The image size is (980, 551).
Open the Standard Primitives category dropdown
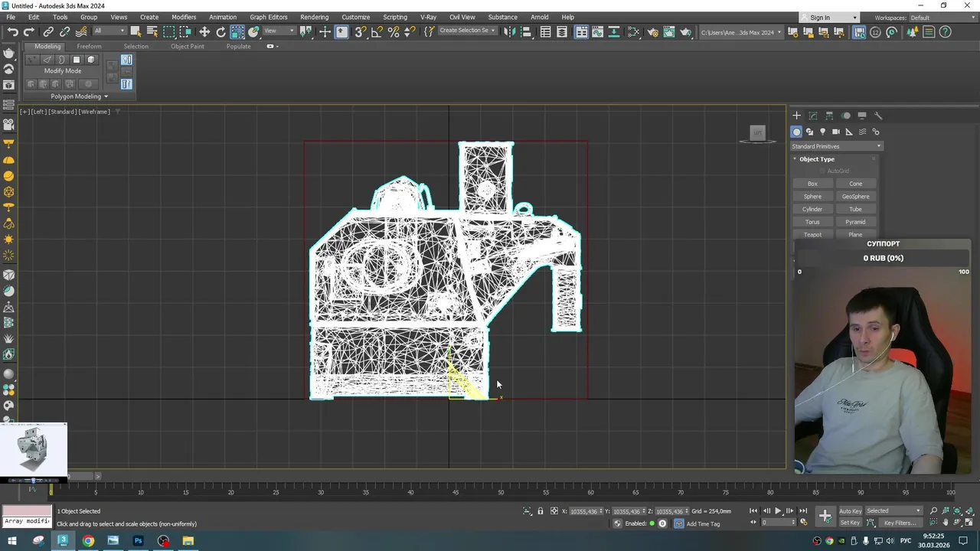[836, 146]
